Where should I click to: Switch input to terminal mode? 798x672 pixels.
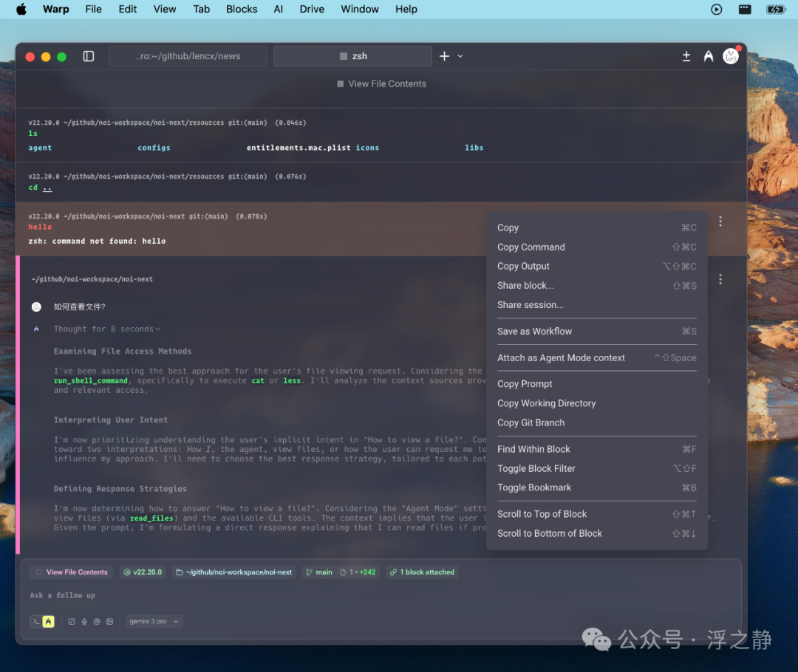point(36,622)
